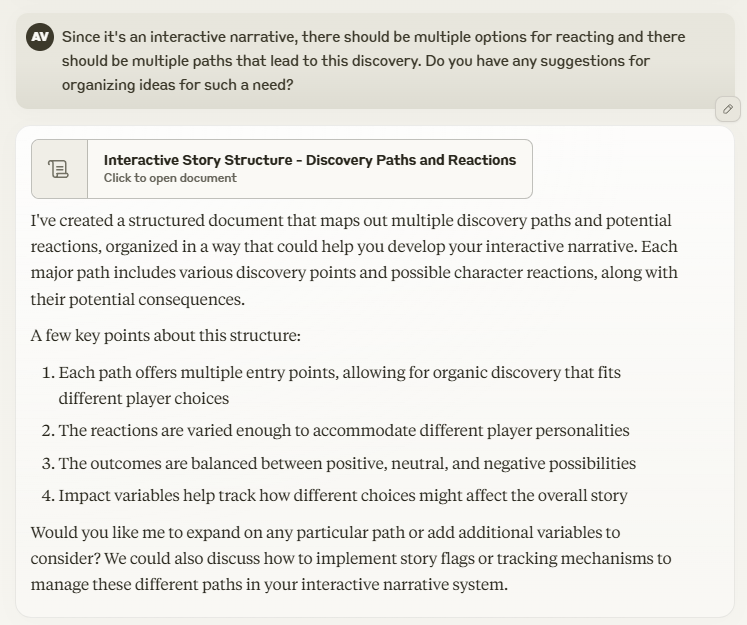Select list item about balanced outcomes
Viewport: 747px width, 625px height.
pyautogui.click(x=347, y=463)
